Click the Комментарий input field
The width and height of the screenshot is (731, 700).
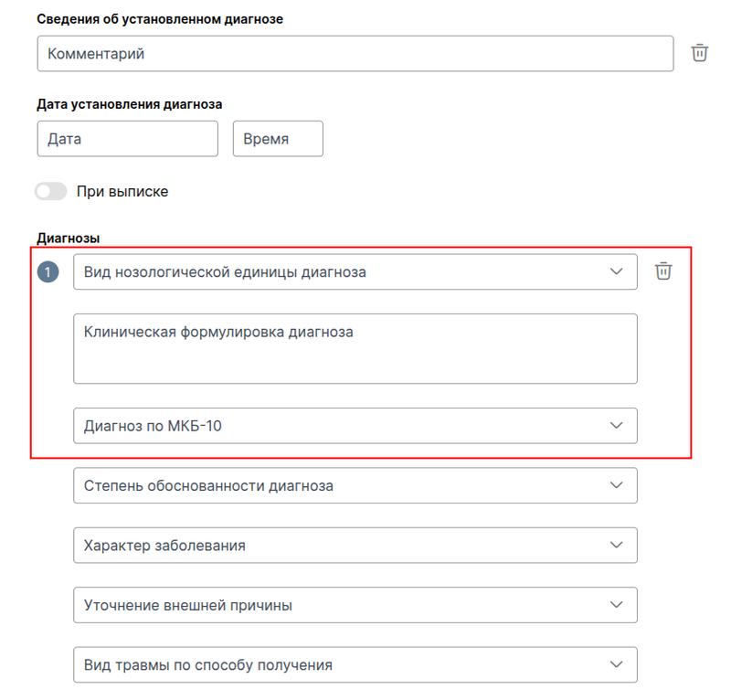click(x=355, y=54)
